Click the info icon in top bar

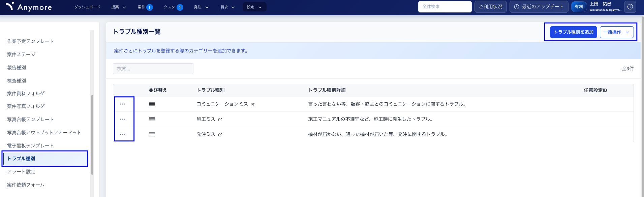point(630,7)
